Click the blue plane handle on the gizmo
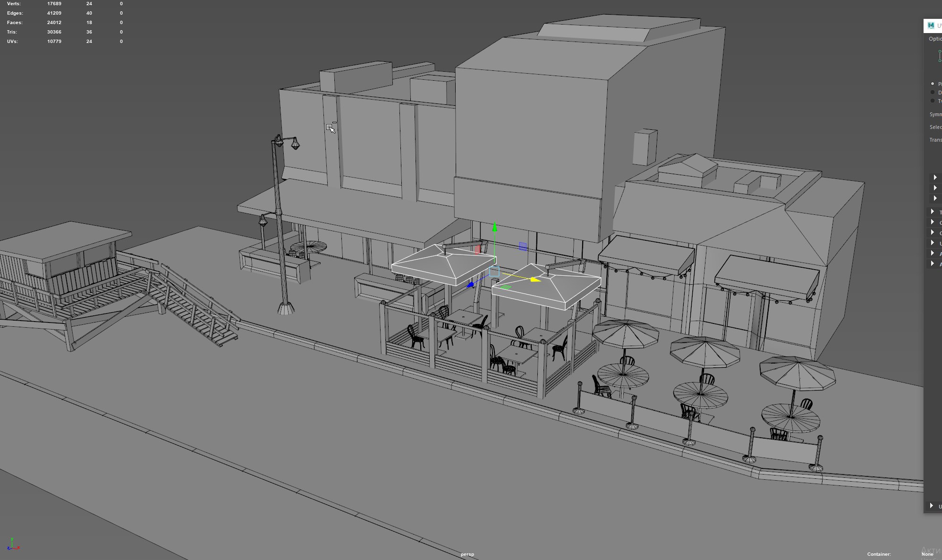 coord(523,246)
